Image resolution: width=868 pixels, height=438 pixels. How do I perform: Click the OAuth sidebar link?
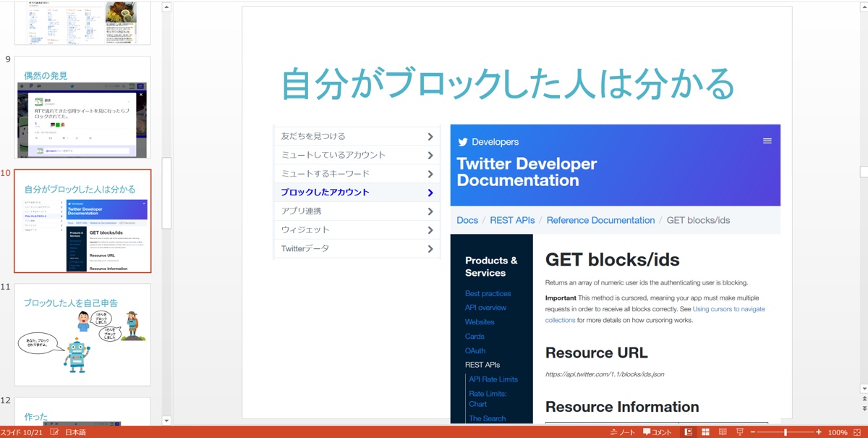[x=475, y=351]
